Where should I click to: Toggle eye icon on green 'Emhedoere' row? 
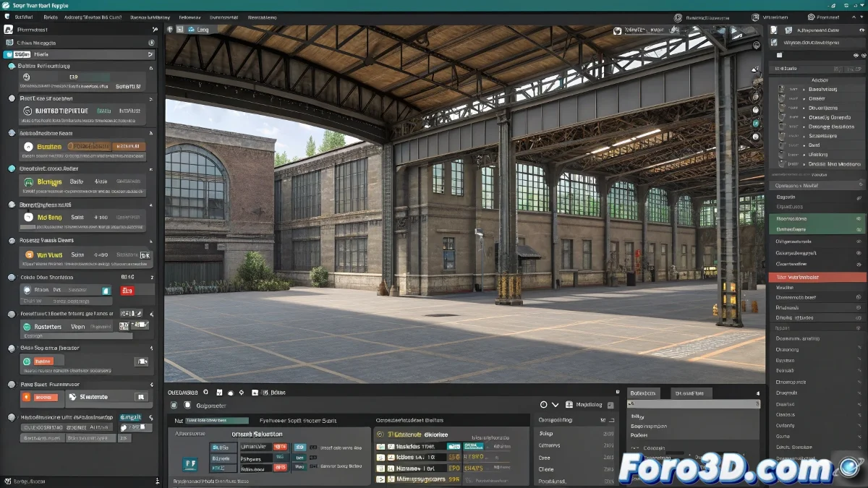click(x=859, y=229)
